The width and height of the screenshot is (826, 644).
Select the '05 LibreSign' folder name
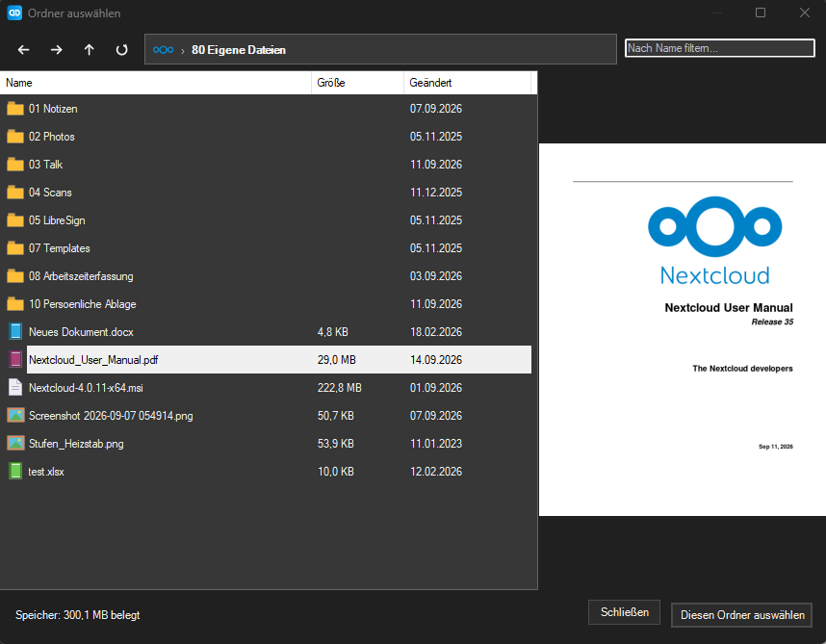(57, 220)
